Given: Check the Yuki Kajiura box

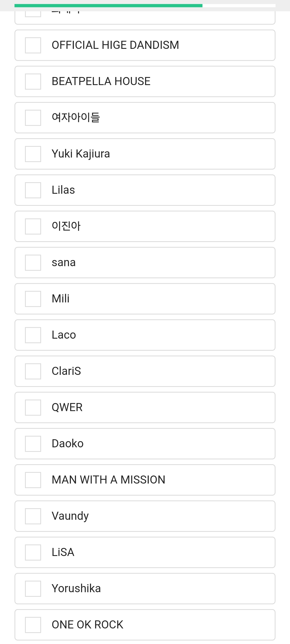Looking at the screenshot, I should [33, 154].
